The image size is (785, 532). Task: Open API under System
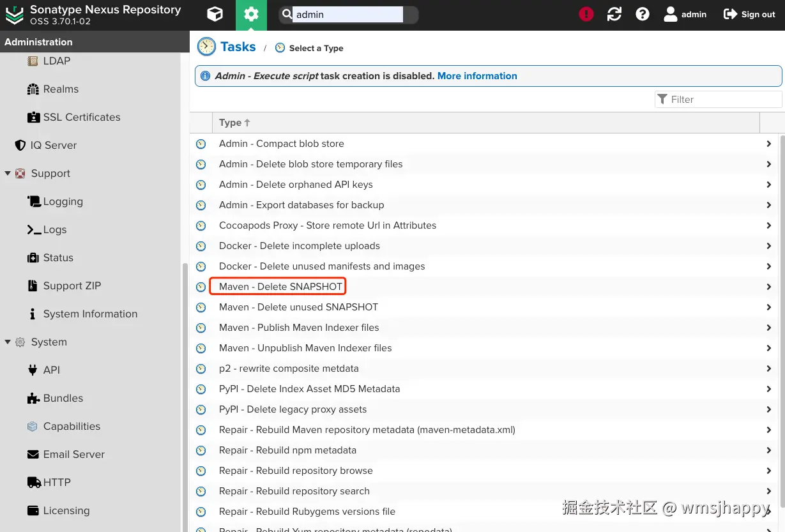[51, 370]
